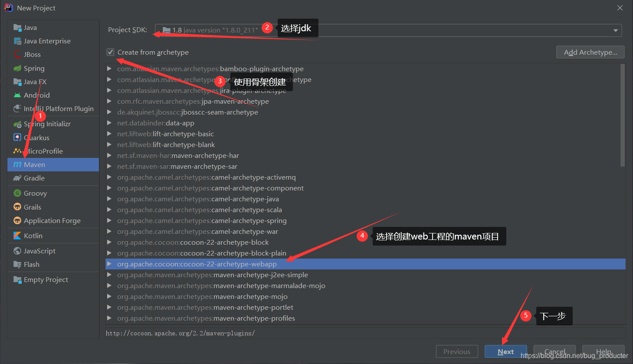This screenshot has height=364, width=633.
Task: Click the Spring Initializr icon
Action: (x=17, y=124)
